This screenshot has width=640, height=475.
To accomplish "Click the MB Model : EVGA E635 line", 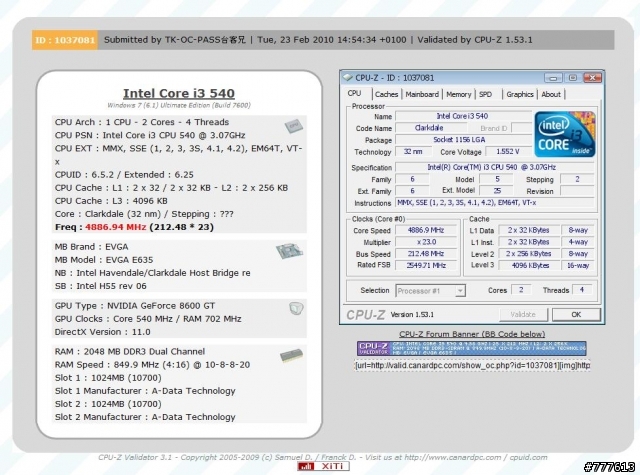I will pos(104,260).
